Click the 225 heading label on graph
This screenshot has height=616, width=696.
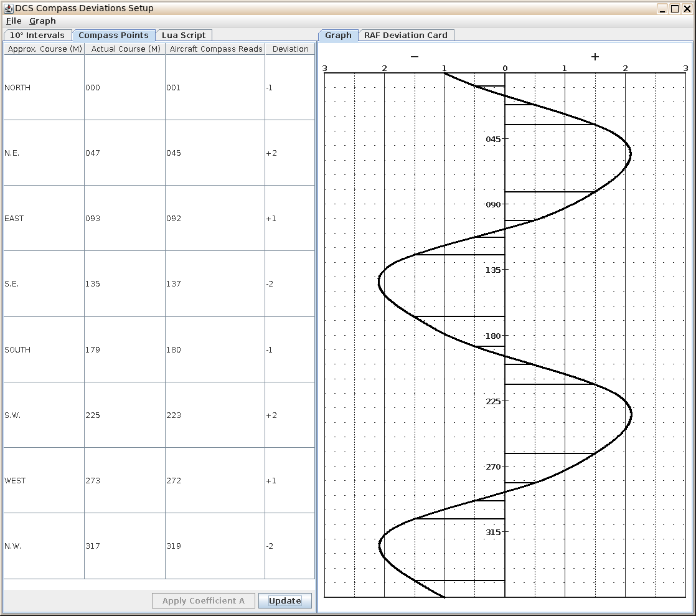(x=493, y=401)
